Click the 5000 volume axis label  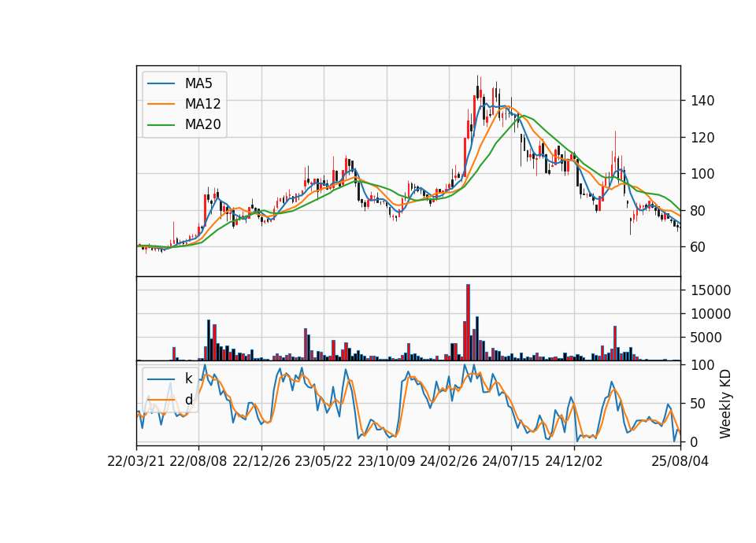coord(706,338)
